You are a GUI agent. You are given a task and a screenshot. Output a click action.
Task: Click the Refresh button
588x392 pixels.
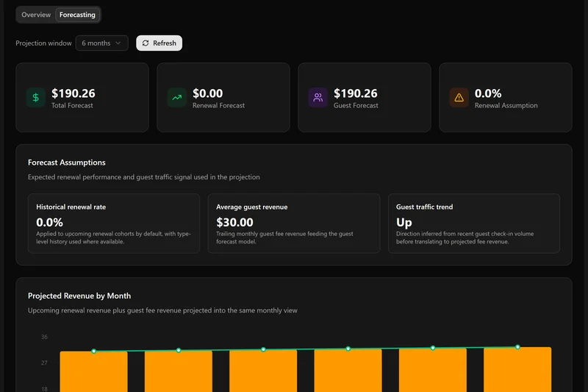point(159,43)
